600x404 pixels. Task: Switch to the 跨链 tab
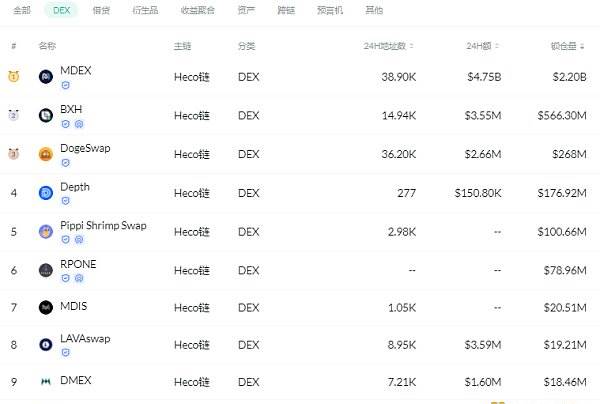point(286,10)
